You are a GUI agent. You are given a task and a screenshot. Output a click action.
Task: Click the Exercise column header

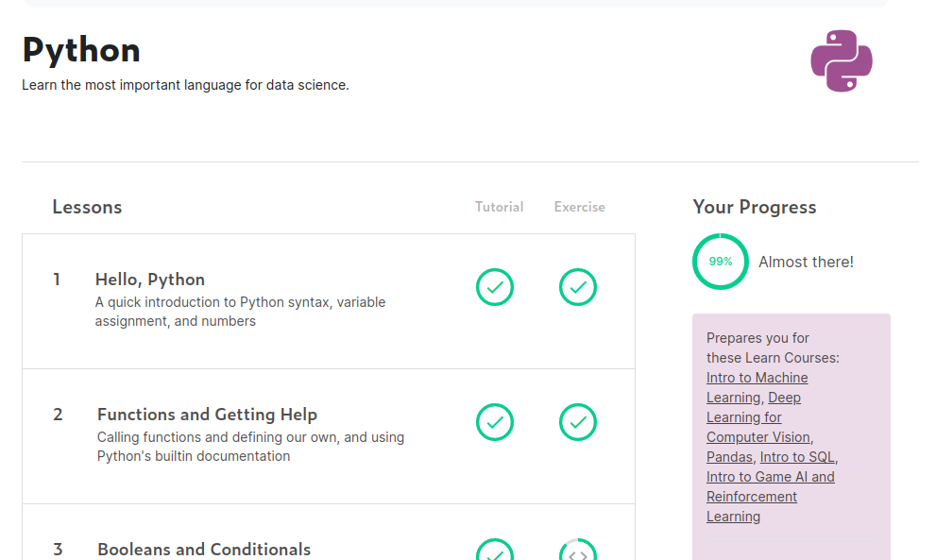(x=579, y=207)
